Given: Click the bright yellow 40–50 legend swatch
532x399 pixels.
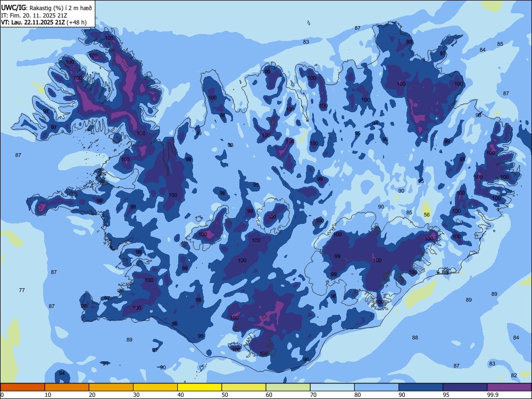Looking at the screenshot, I should [199, 387].
